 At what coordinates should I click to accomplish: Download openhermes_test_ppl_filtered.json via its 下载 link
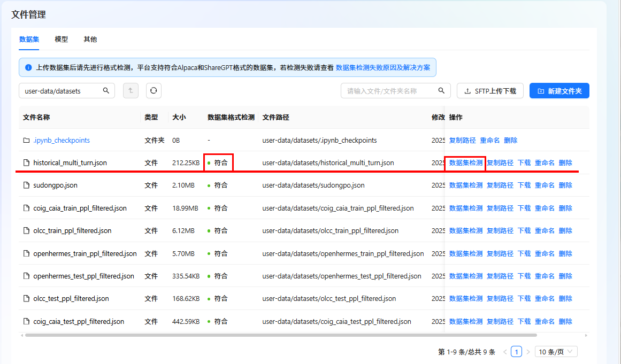[524, 276]
